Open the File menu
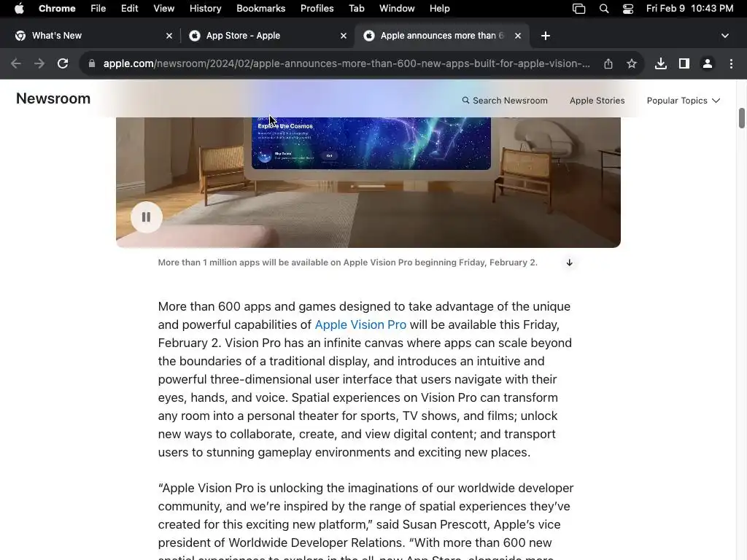 pos(98,9)
